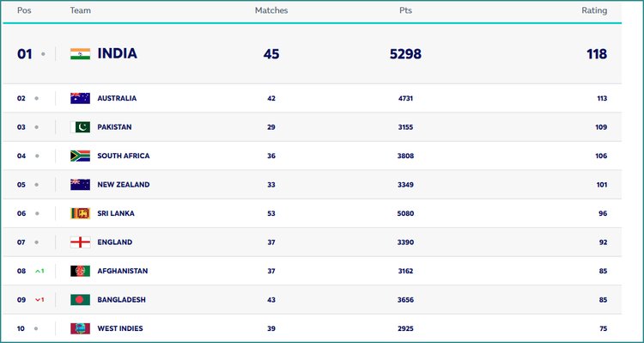Viewport: 644px width, 343px height.
Task: Select the Rating column header
Action: [x=594, y=10]
